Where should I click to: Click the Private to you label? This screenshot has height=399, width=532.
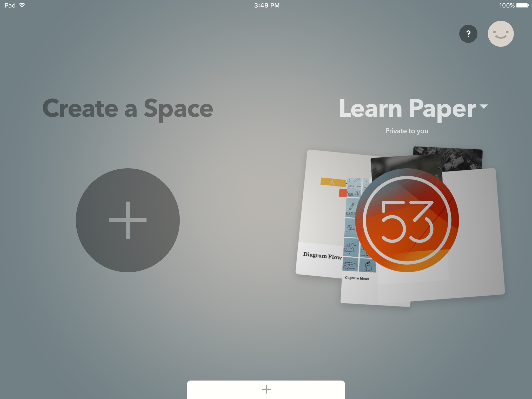pyautogui.click(x=407, y=131)
